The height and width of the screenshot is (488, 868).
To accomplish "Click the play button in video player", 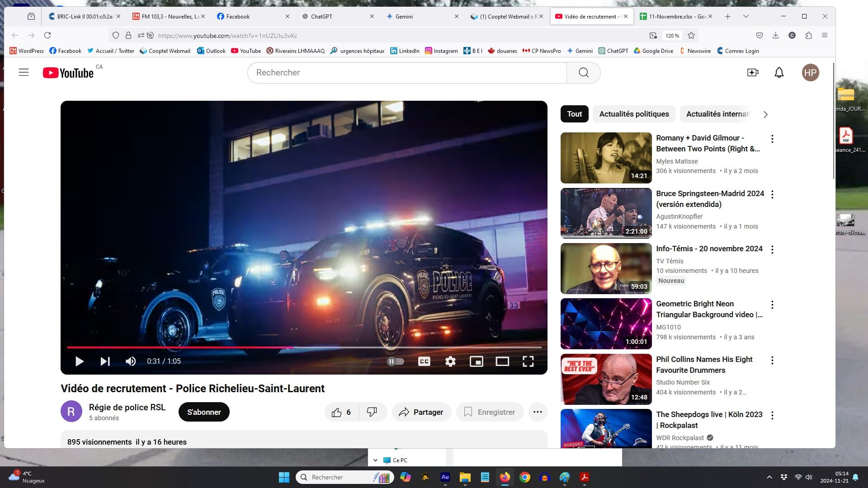I will [79, 361].
